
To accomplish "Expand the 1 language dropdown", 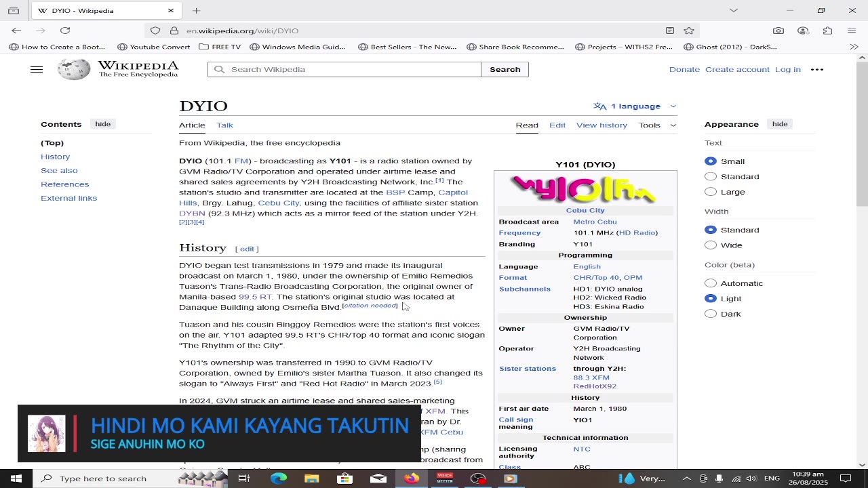I will tap(635, 106).
